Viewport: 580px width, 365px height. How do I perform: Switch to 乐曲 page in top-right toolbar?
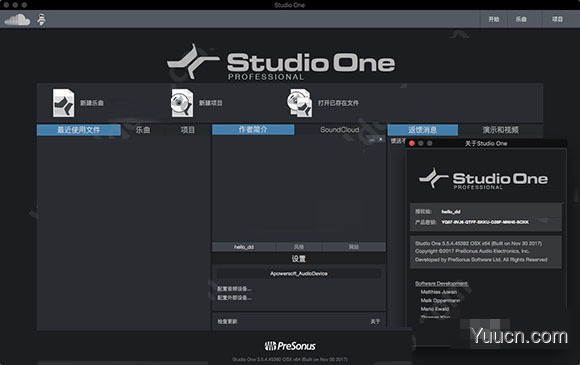(521, 19)
